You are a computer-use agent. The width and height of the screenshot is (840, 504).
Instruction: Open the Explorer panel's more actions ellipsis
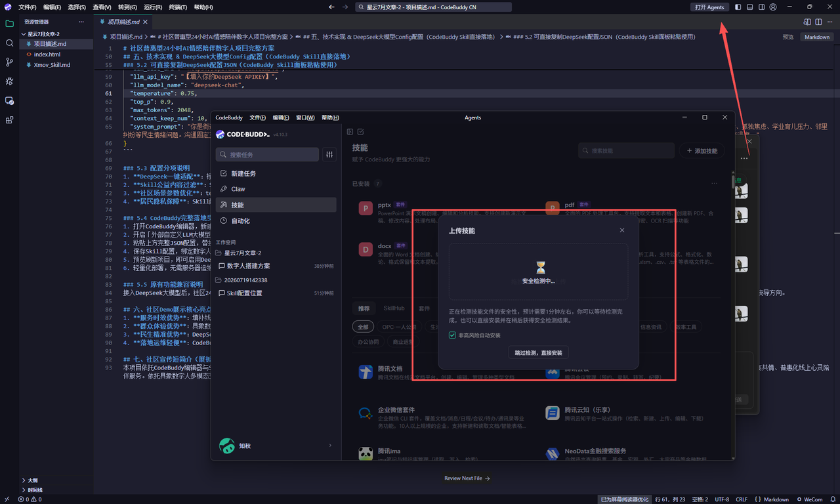click(81, 22)
